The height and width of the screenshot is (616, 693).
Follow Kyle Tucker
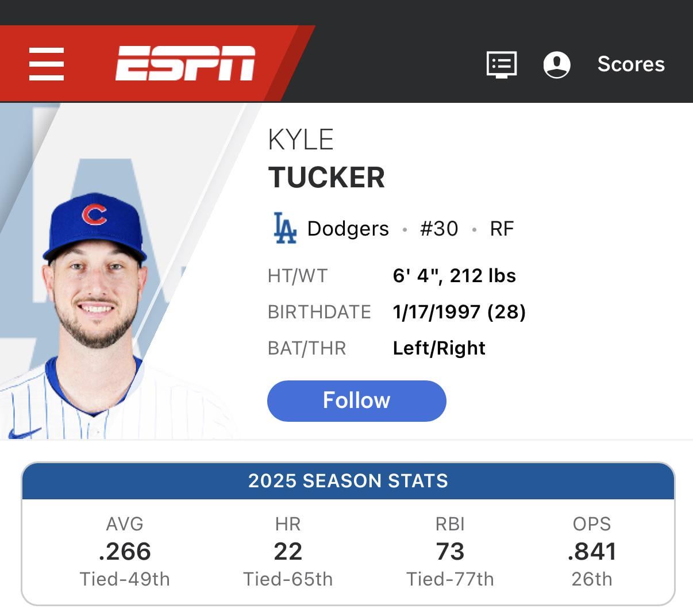(356, 401)
